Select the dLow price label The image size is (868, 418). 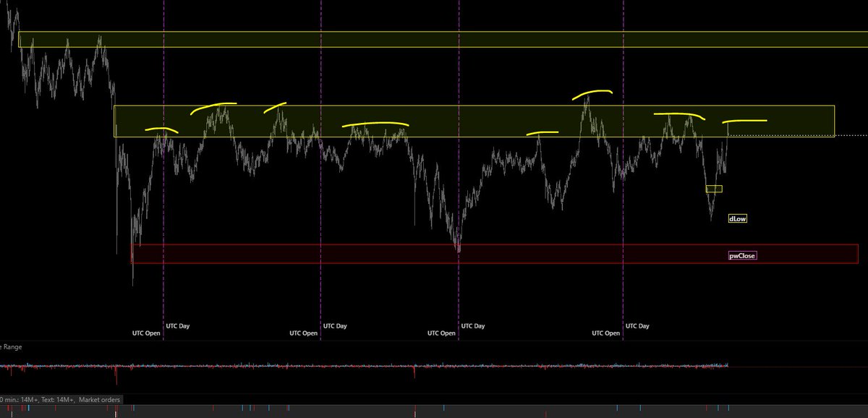coord(738,218)
